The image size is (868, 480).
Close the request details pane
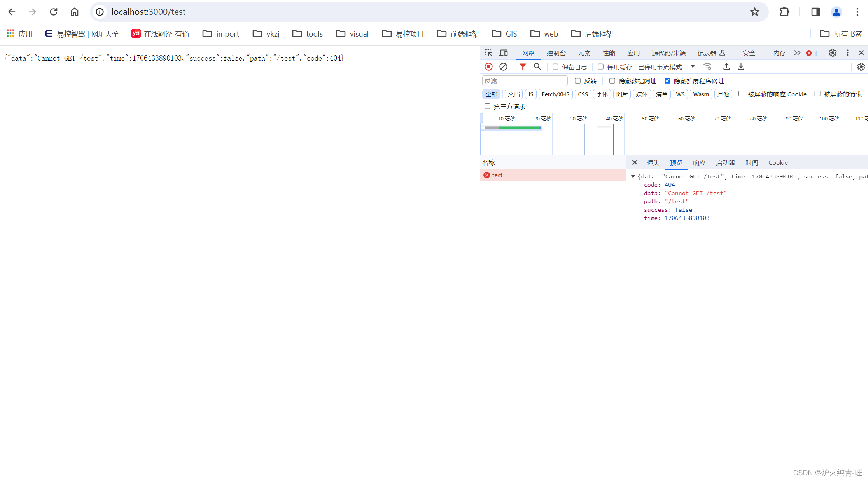coord(635,162)
